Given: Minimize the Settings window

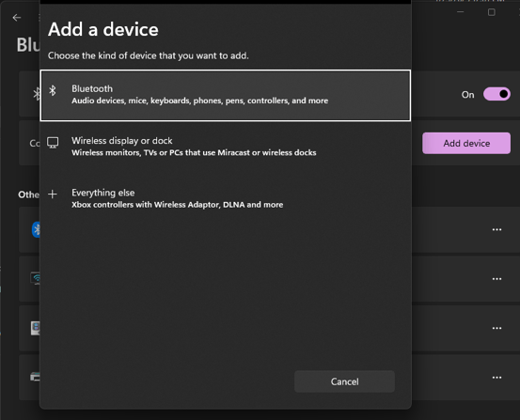Looking at the screenshot, I should [461, 12].
